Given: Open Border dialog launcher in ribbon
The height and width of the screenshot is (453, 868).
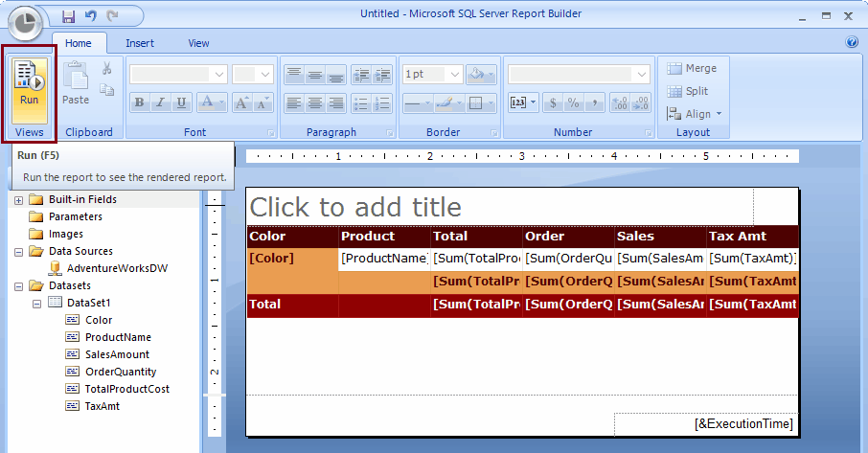Looking at the screenshot, I should (x=494, y=133).
